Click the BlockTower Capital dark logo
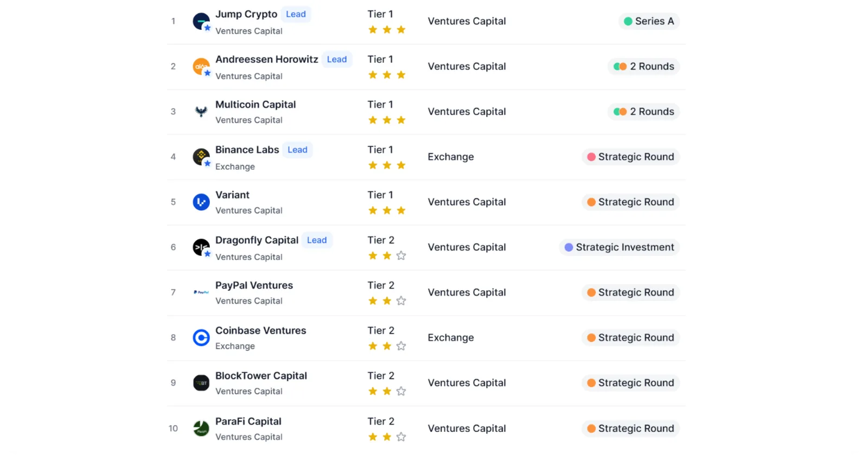Viewport: 868px width, 455px height. coord(201,383)
